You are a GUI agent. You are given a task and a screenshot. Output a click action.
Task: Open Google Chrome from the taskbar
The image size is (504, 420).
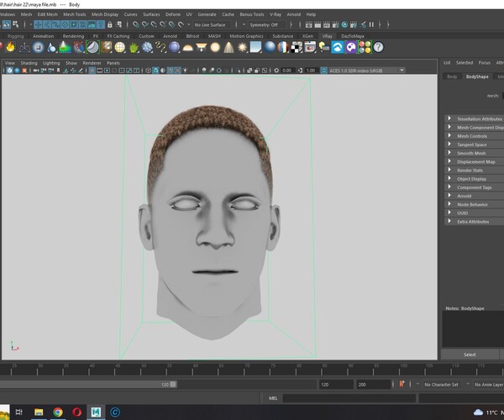click(58, 412)
